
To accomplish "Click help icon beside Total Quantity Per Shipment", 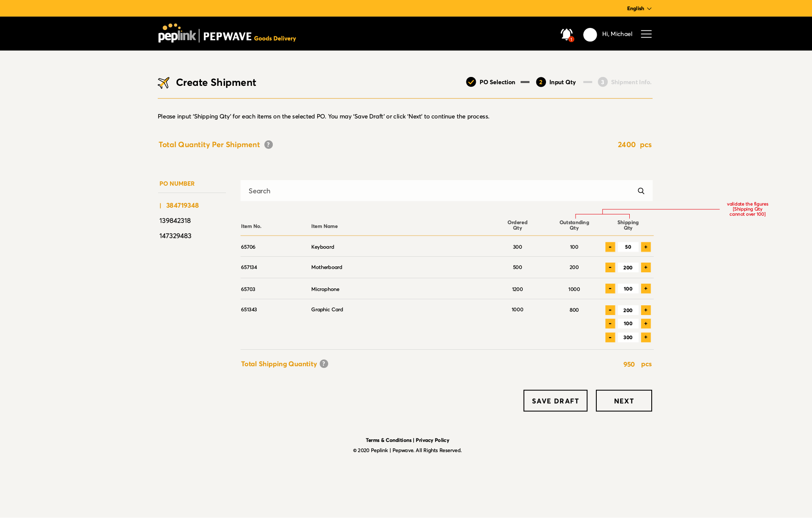I will 269,145.
